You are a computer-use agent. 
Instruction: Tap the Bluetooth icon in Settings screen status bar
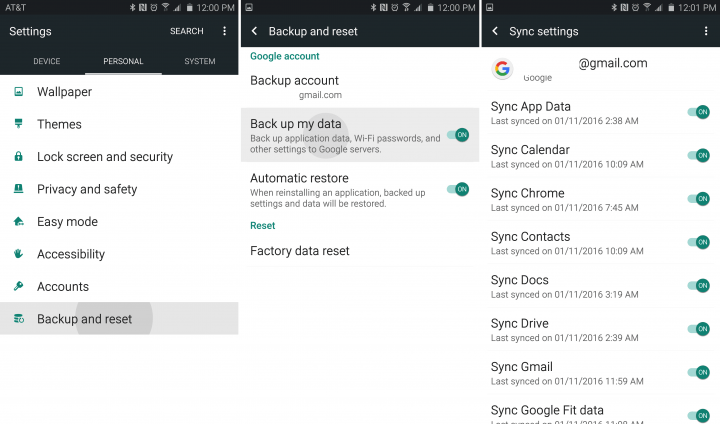coord(132,7)
